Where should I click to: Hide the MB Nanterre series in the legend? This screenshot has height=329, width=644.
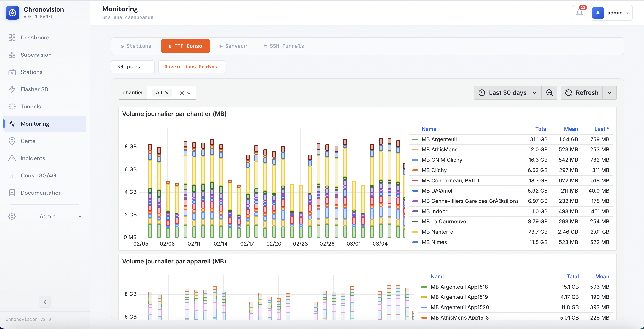tap(437, 232)
